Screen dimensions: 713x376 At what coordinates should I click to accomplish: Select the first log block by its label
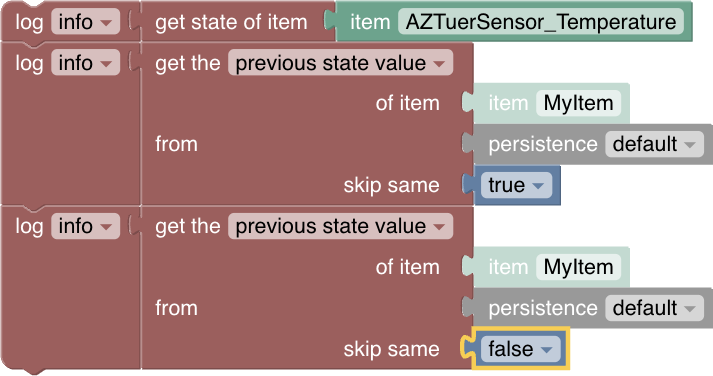tap(29, 22)
